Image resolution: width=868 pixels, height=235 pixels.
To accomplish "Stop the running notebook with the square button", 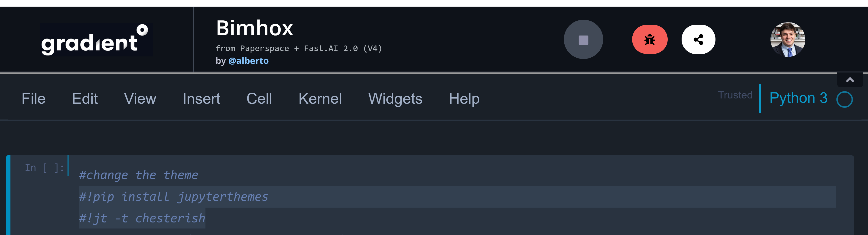I will 583,40.
